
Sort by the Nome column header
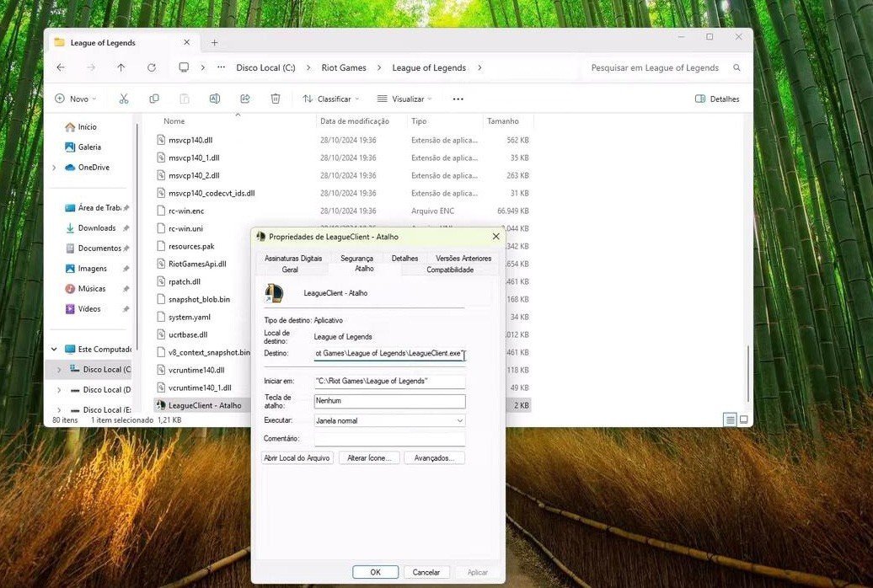coord(174,120)
